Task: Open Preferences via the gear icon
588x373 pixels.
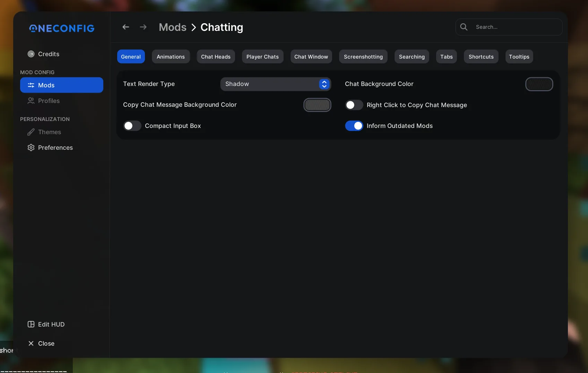Action: (x=31, y=147)
